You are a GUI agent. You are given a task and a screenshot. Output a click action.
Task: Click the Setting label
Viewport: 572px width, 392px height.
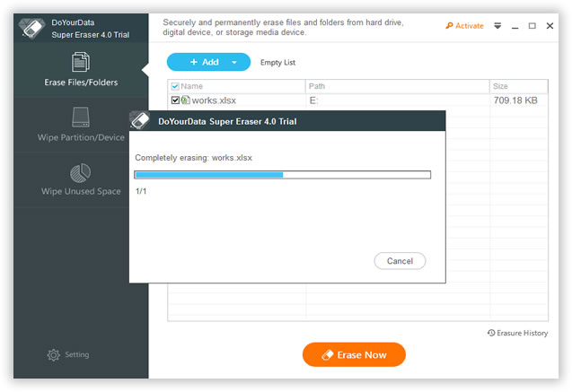pos(77,354)
